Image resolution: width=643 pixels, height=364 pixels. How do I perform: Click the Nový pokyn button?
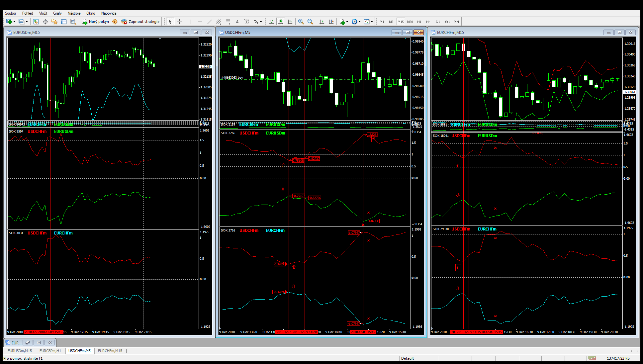pyautogui.click(x=96, y=22)
